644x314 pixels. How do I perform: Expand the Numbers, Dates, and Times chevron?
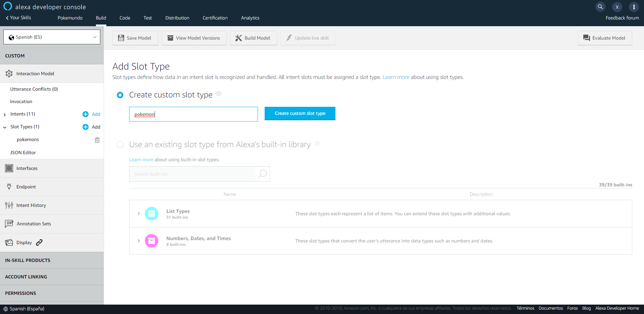[139, 241]
